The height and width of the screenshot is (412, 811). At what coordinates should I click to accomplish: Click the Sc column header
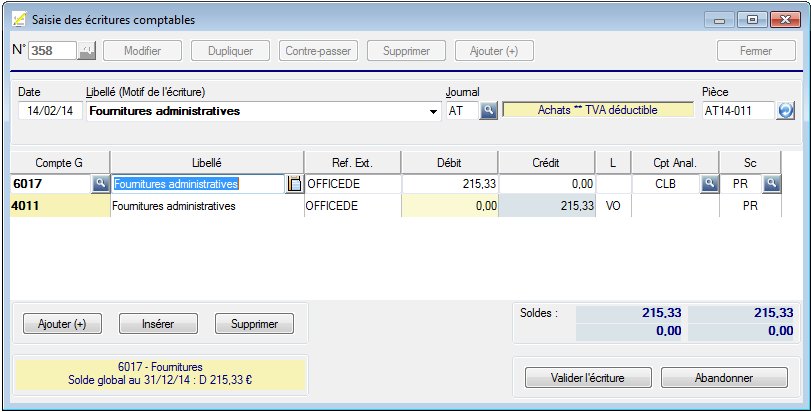click(750, 163)
